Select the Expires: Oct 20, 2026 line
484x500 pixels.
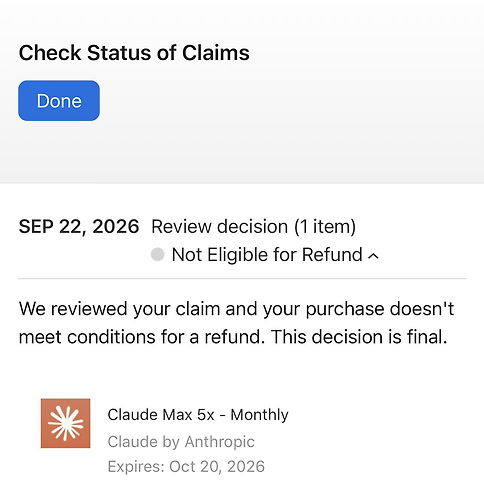pyautogui.click(x=186, y=466)
